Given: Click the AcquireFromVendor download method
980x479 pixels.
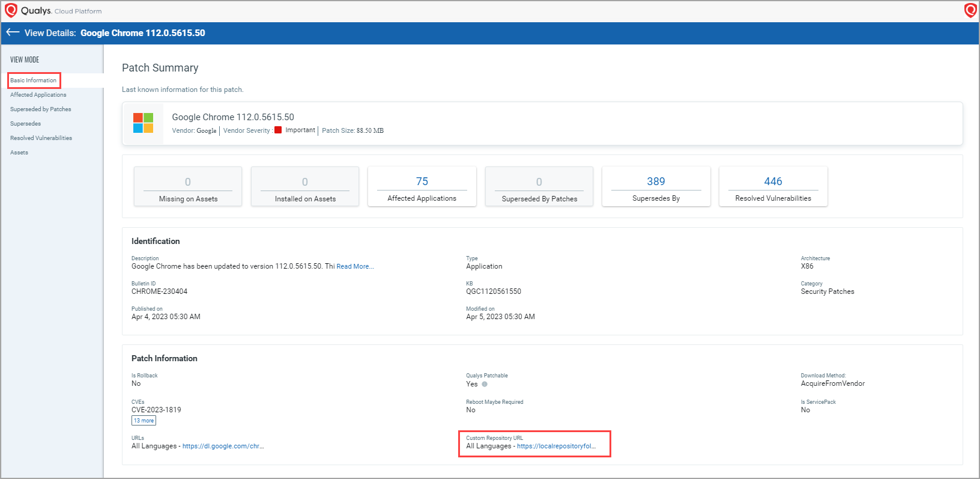Looking at the screenshot, I should [x=833, y=383].
